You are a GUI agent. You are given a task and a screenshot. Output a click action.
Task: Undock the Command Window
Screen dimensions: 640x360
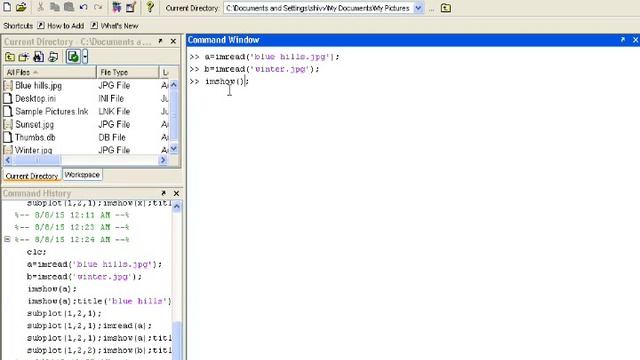click(x=622, y=40)
